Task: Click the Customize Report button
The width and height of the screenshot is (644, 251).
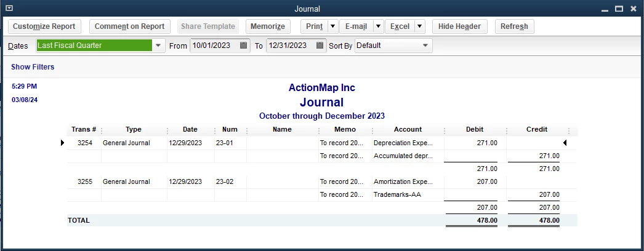Action: (x=44, y=26)
